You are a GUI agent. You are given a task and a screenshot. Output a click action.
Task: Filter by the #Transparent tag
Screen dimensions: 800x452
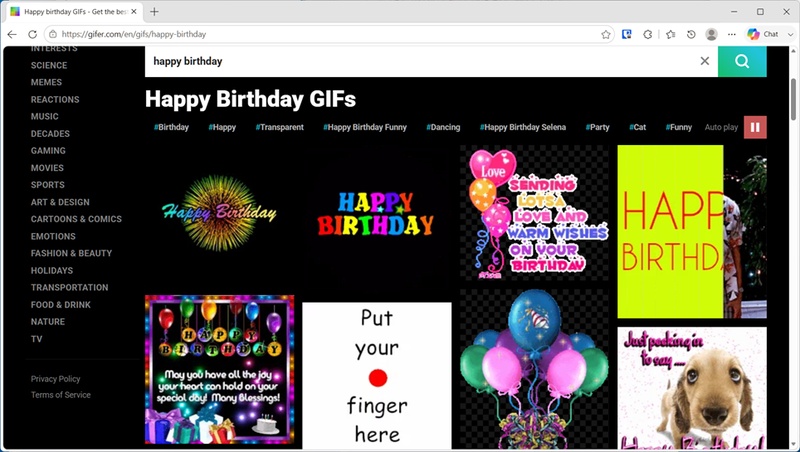pyautogui.click(x=280, y=127)
